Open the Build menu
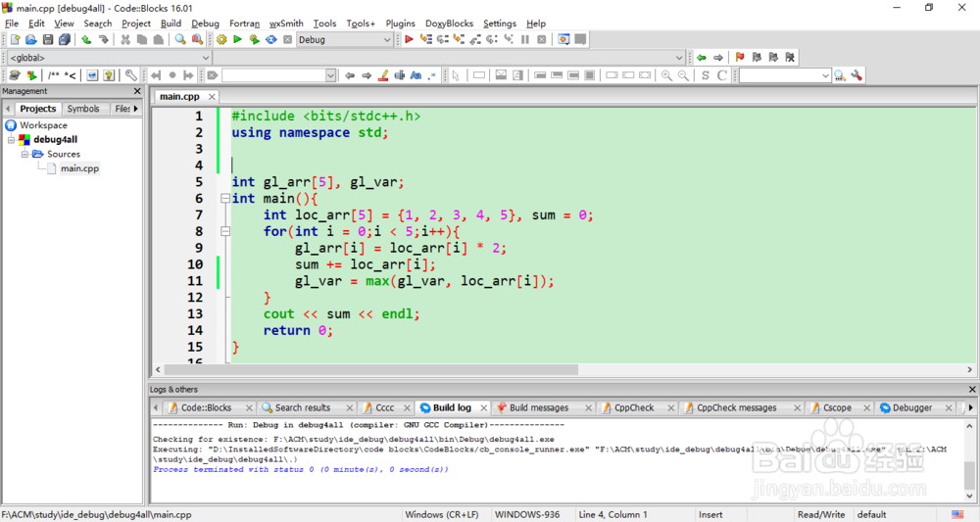This screenshot has width=980, height=522. pos(171,24)
